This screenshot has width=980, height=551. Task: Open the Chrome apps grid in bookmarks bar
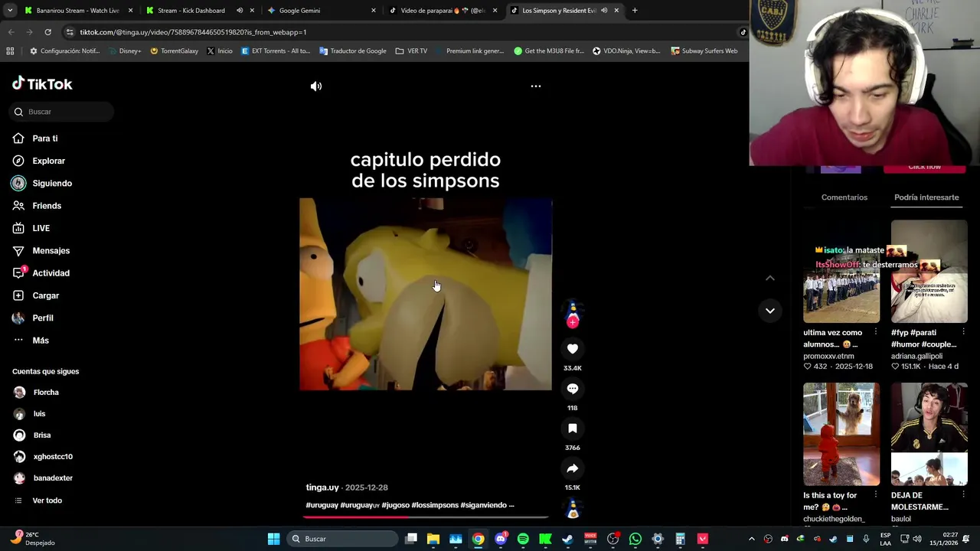[10, 51]
